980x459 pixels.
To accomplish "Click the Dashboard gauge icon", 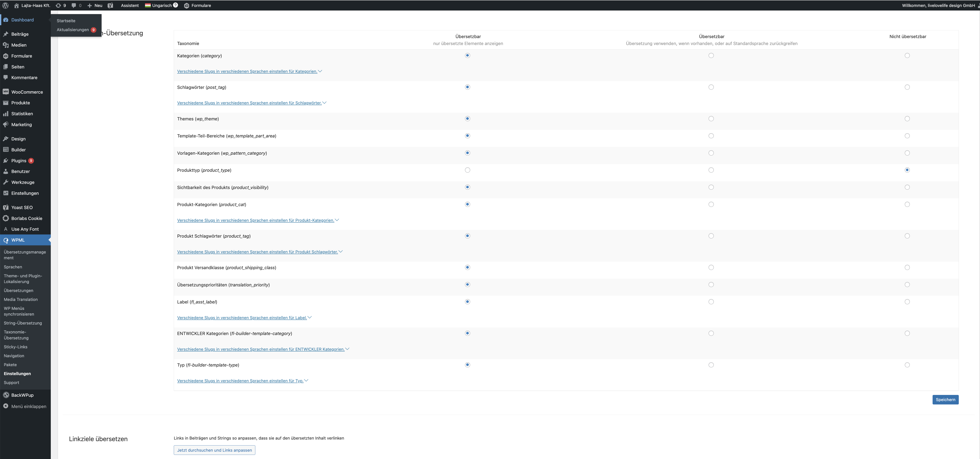I will coord(6,20).
